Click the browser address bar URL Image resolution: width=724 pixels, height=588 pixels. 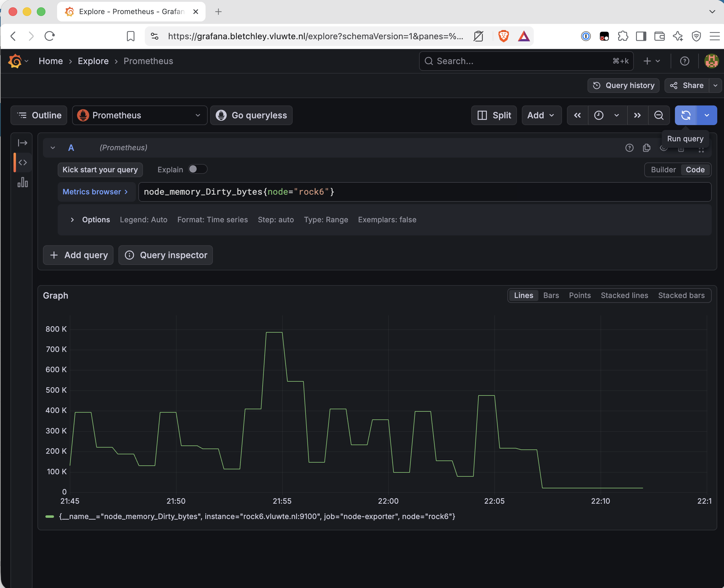point(316,36)
